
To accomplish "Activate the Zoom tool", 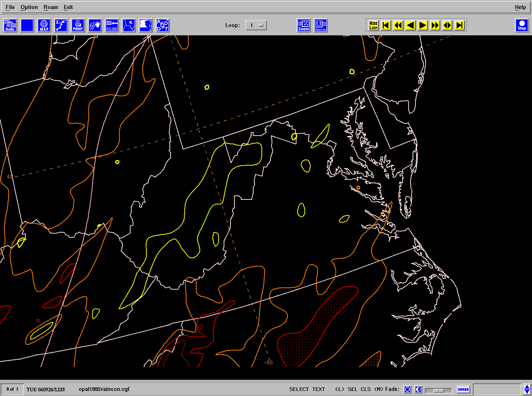I will [304, 25].
